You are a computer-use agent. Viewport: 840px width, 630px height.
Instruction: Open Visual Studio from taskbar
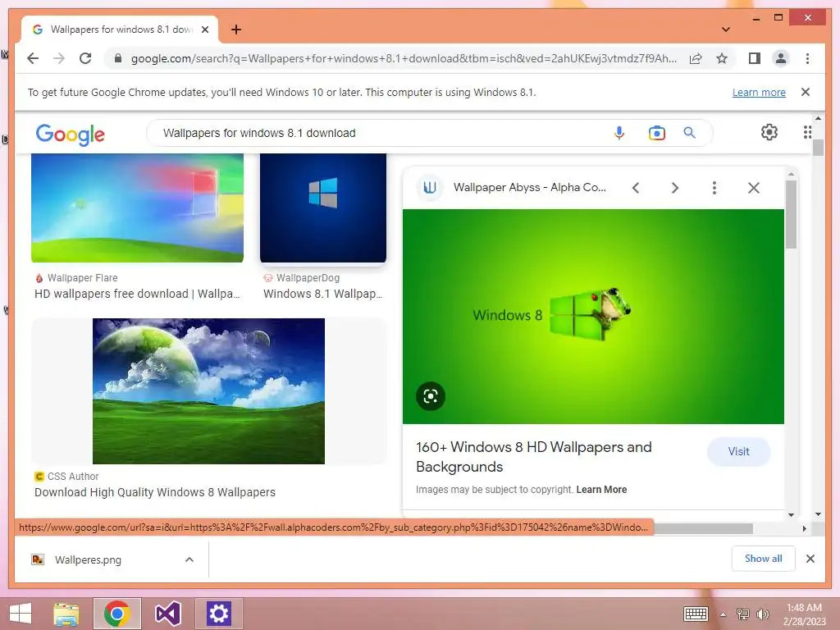[x=167, y=614]
